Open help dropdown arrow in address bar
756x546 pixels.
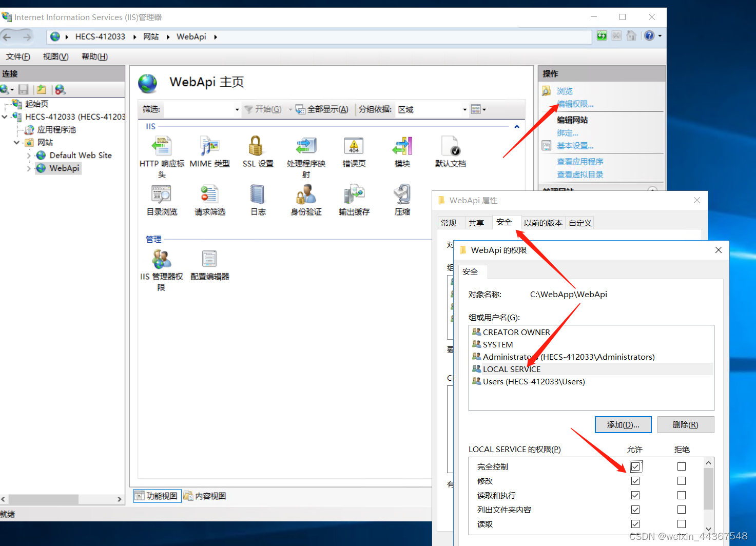pyautogui.click(x=660, y=36)
